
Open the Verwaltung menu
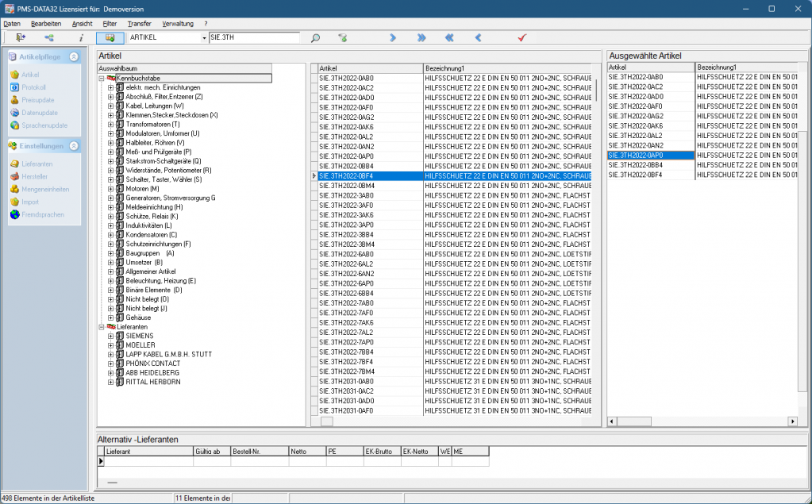pos(177,24)
